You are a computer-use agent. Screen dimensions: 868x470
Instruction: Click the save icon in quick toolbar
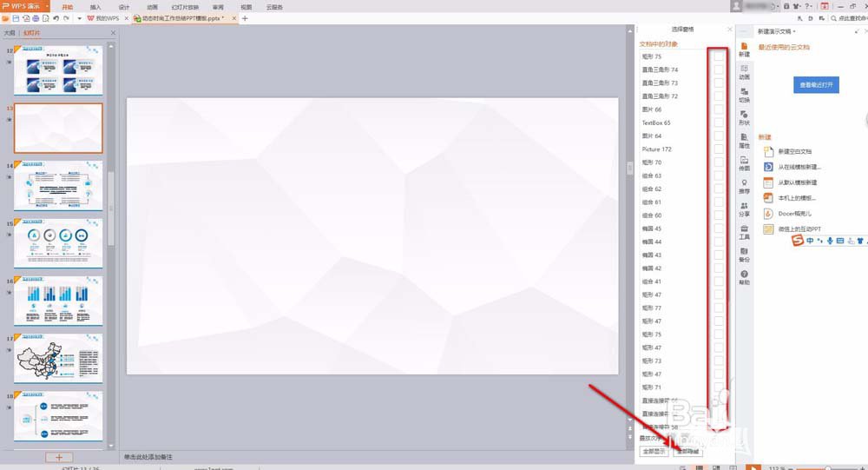point(16,18)
